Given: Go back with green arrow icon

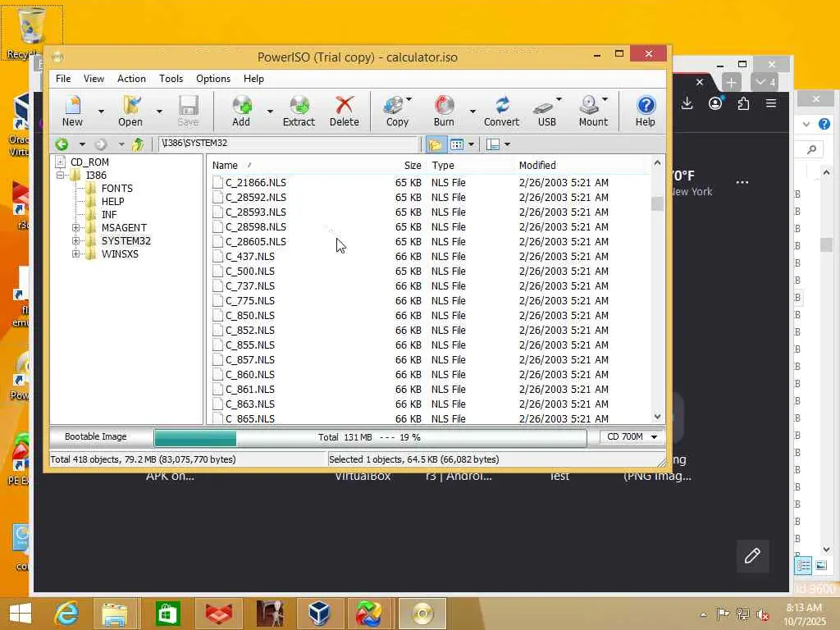Looking at the screenshot, I should point(62,144).
